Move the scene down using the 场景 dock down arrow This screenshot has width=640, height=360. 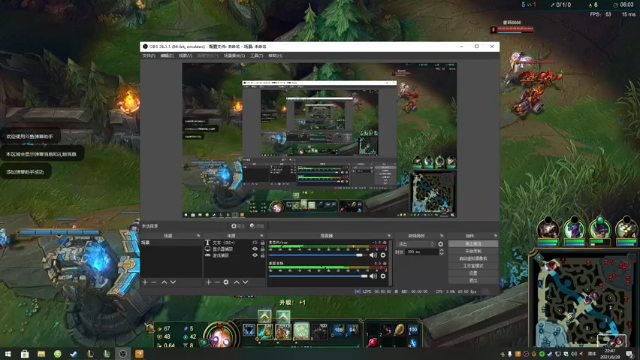173,282
